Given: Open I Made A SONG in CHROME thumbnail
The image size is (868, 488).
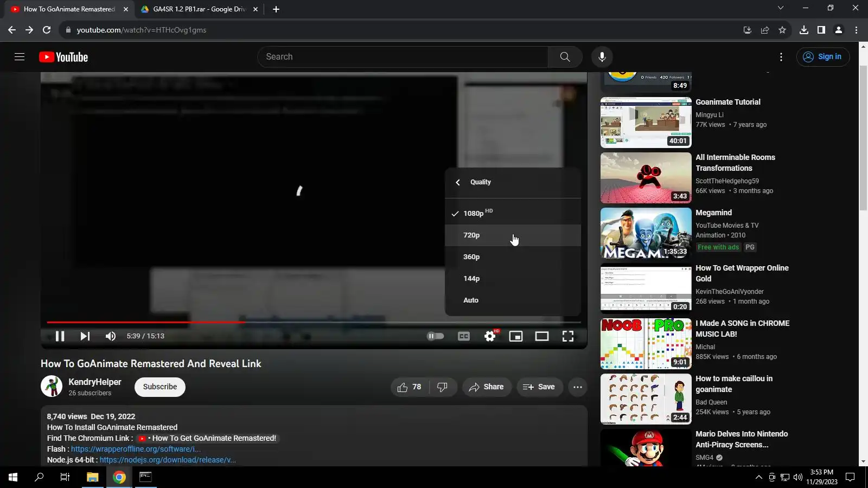Looking at the screenshot, I should (646, 344).
